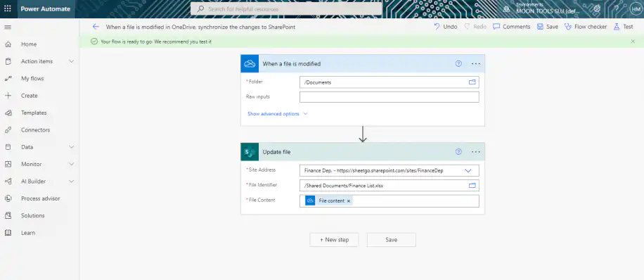Open Templates in the sidebar
Viewport: 644px width, 280px height.
34,113
